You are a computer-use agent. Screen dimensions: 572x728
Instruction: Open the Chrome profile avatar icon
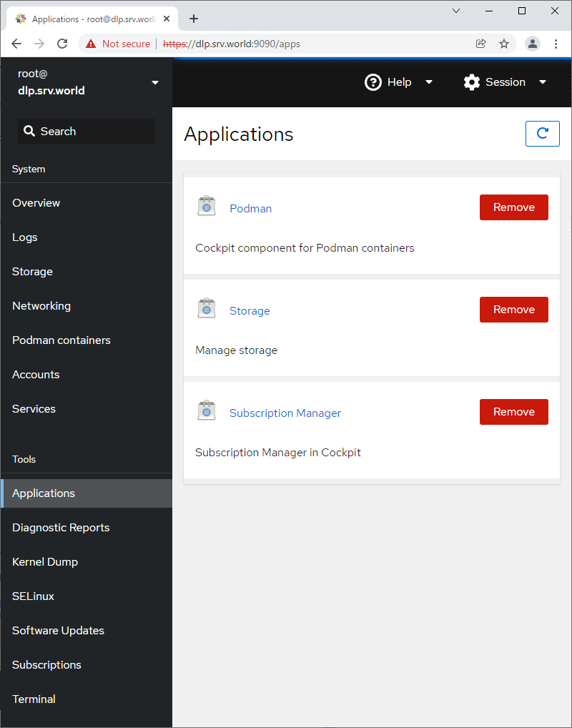tap(533, 44)
